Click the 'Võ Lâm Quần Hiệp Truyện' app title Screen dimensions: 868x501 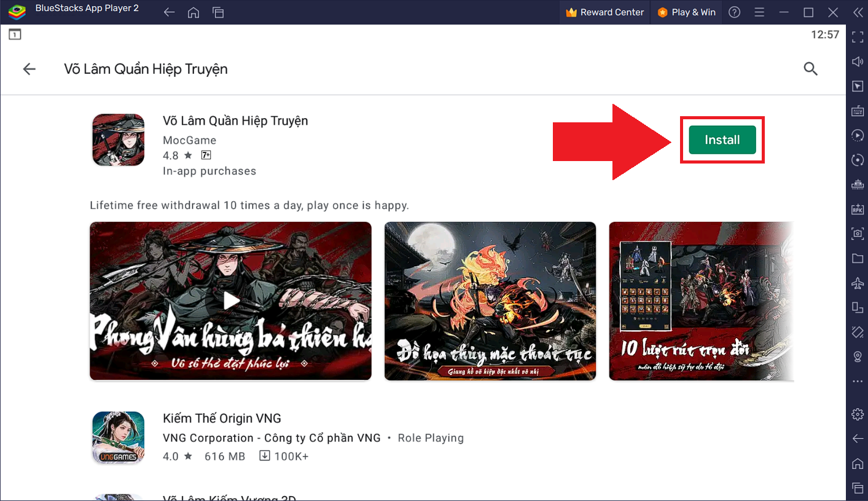235,120
